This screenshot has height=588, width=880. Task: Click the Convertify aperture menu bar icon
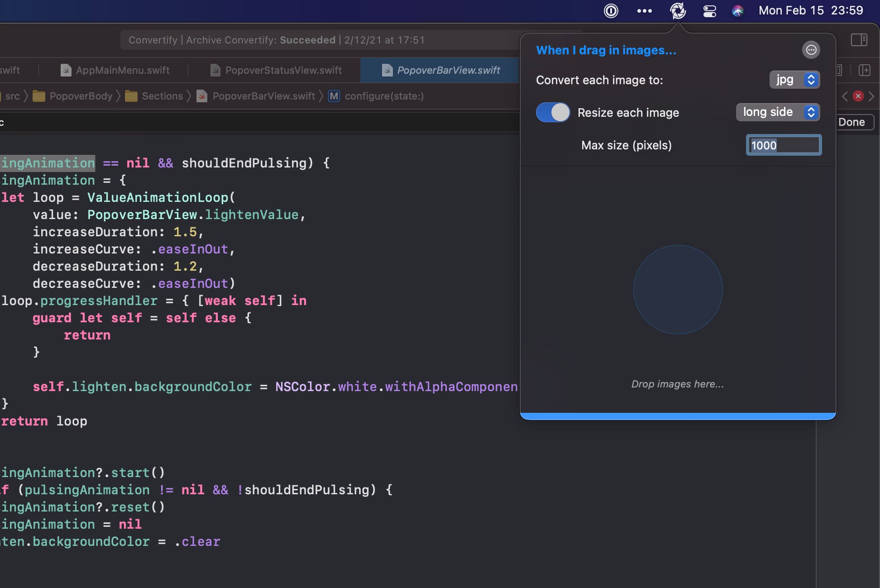point(678,10)
